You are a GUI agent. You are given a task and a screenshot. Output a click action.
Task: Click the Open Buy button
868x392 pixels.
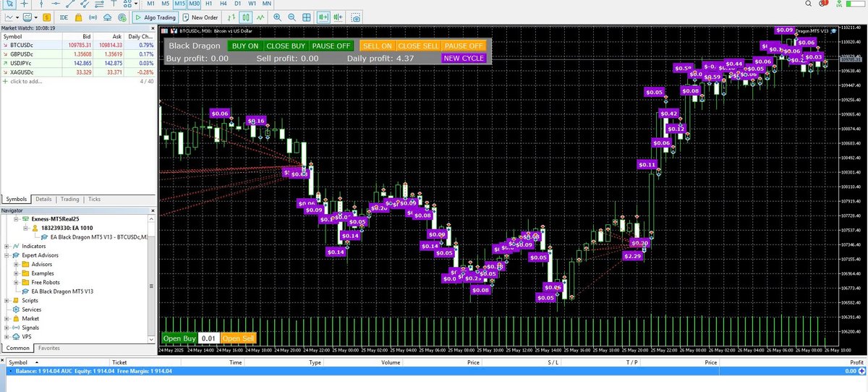tap(179, 338)
